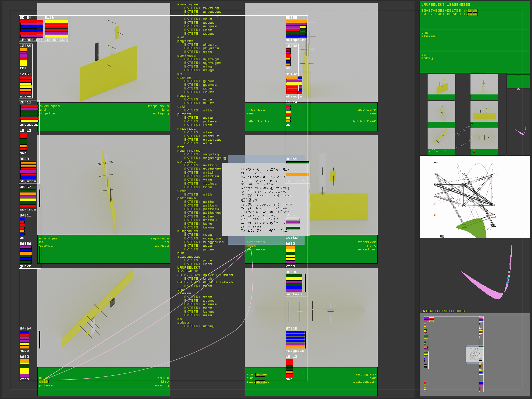532x399 pixels.
Task: Select the "stare" color bar block
Action: tap(26, 85)
